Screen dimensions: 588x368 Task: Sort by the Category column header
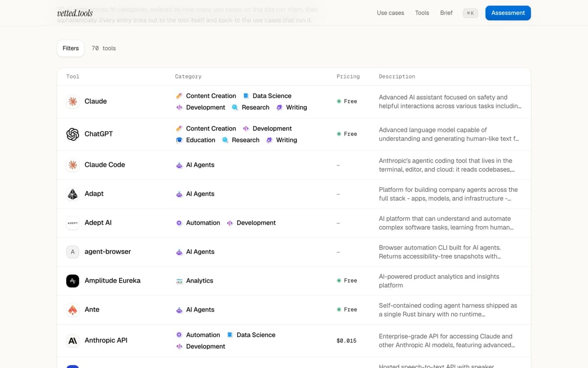coord(188,77)
